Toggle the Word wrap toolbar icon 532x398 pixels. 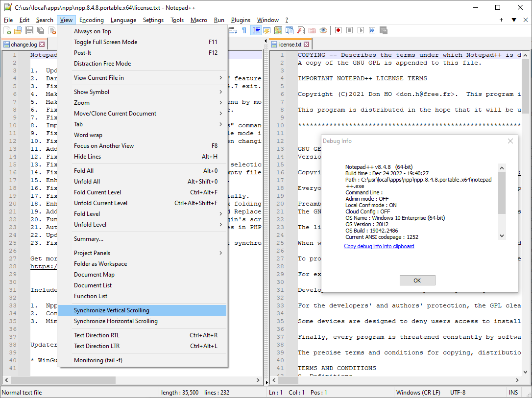[x=233, y=30]
